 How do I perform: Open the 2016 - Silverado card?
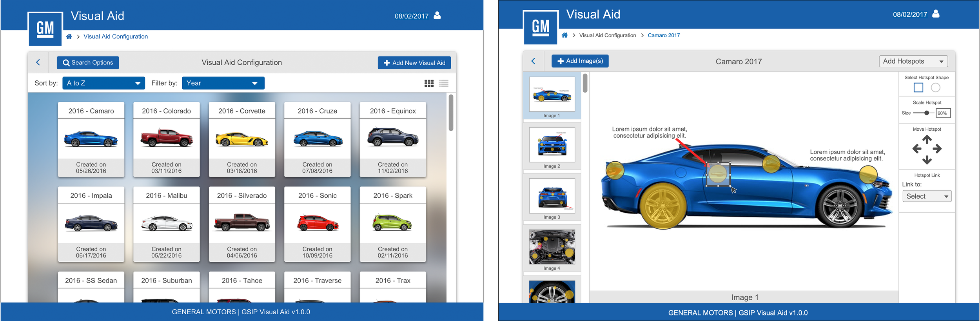[242, 224]
